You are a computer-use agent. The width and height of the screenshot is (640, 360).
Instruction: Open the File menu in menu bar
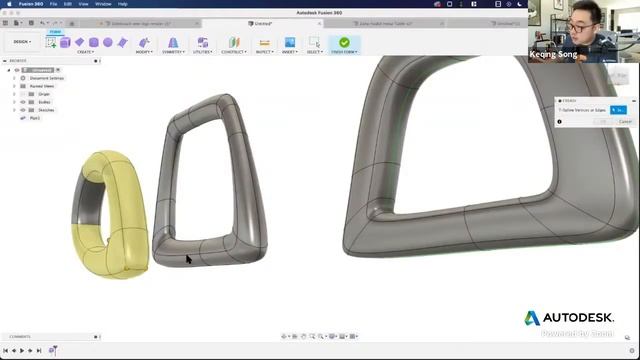[53, 4]
